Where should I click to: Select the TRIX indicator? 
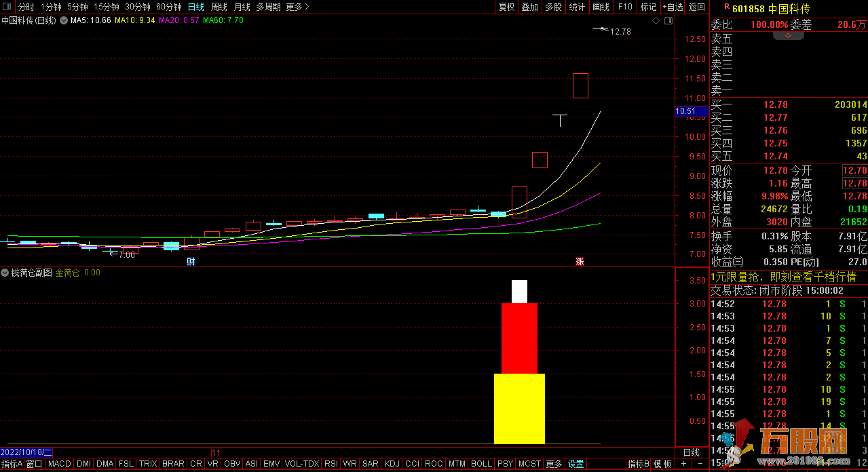[148, 464]
